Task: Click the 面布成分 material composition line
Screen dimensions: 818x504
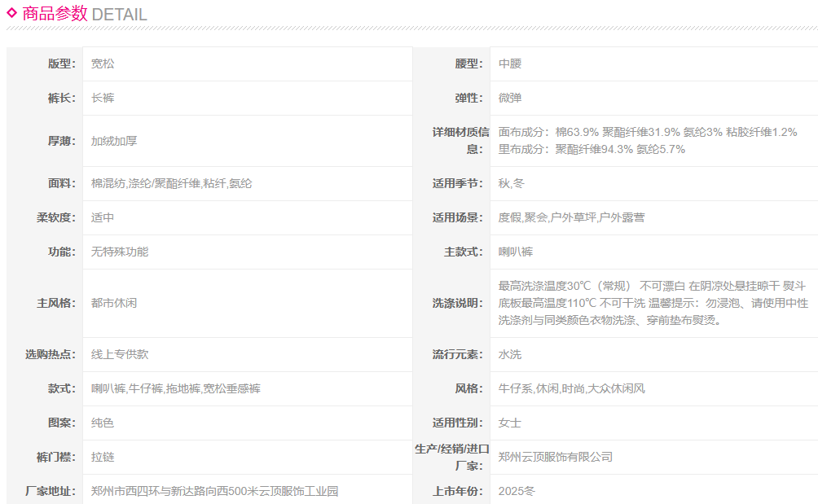Action: [x=647, y=132]
